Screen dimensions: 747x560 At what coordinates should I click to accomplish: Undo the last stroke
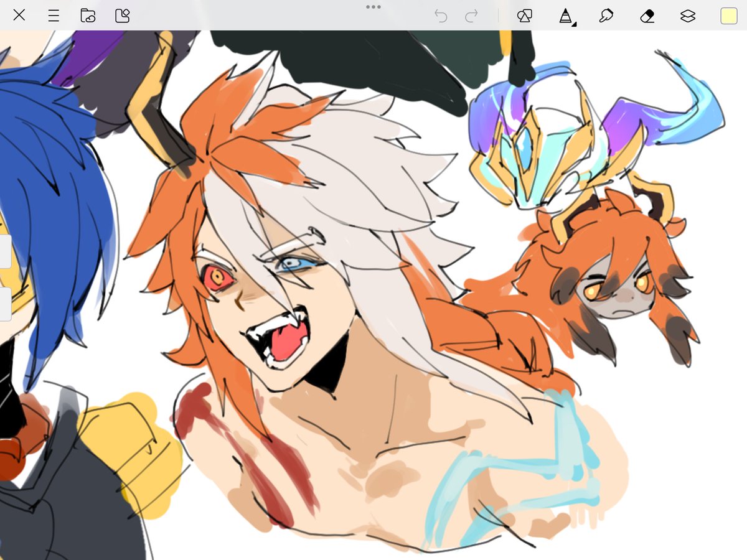(441, 16)
